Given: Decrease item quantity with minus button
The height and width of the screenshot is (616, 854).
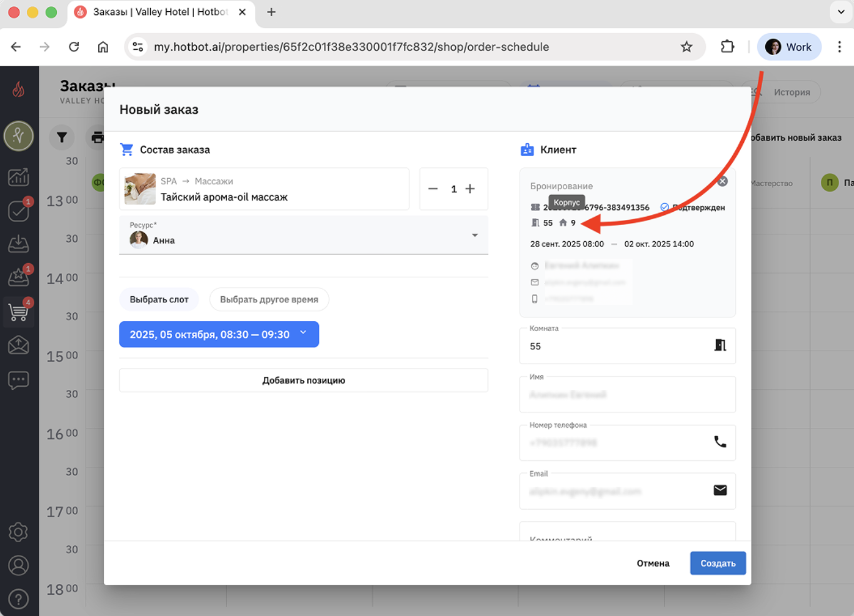Looking at the screenshot, I should click(433, 189).
